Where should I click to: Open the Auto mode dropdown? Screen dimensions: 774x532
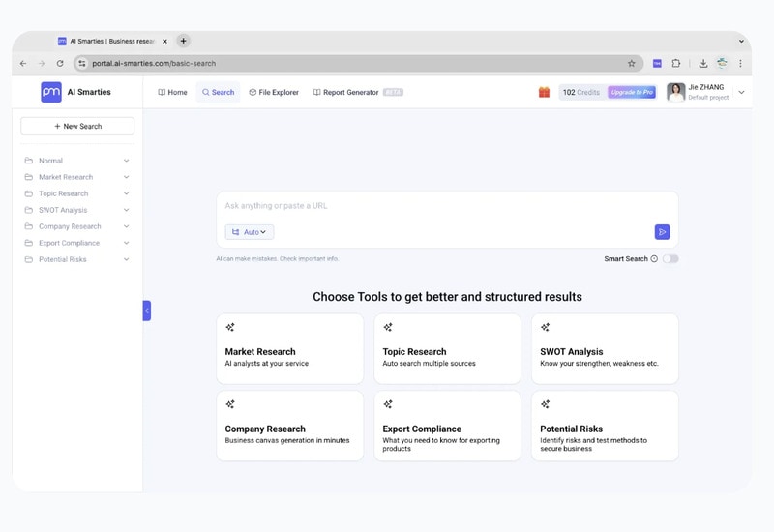coord(250,232)
